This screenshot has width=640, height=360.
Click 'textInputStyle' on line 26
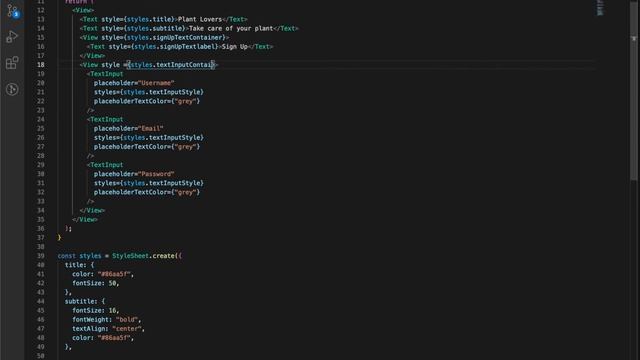[174, 138]
